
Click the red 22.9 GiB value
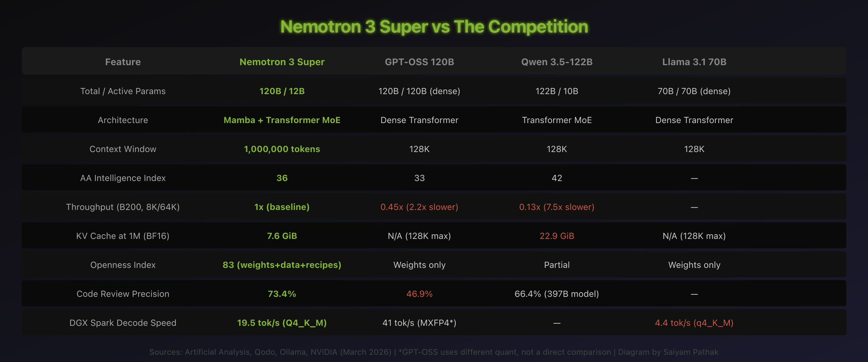point(557,236)
